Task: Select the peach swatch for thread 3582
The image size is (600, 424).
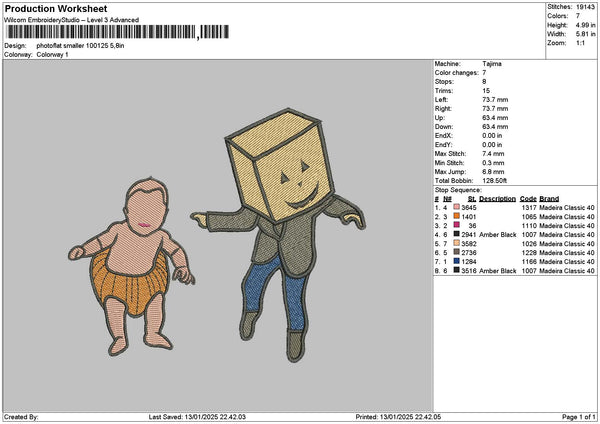Action: click(x=458, y=243)
